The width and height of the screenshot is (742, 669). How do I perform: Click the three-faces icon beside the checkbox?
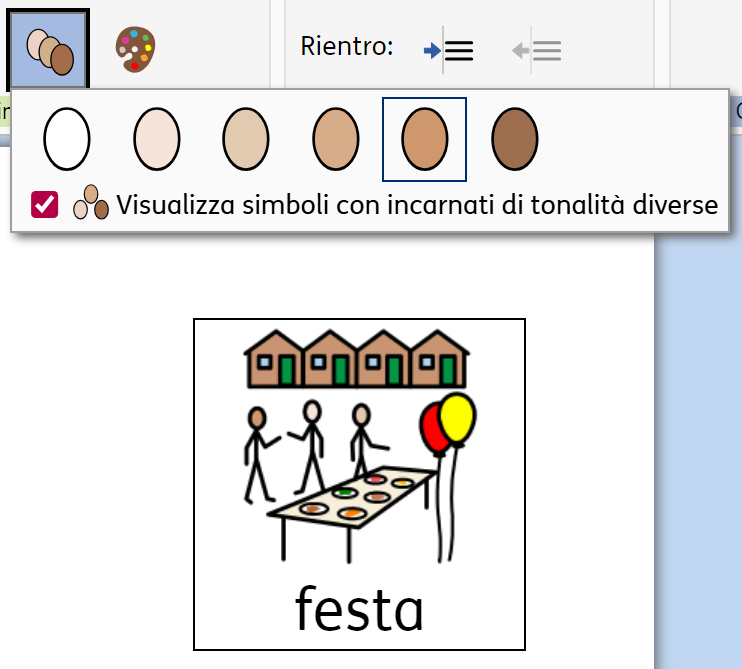90,202
